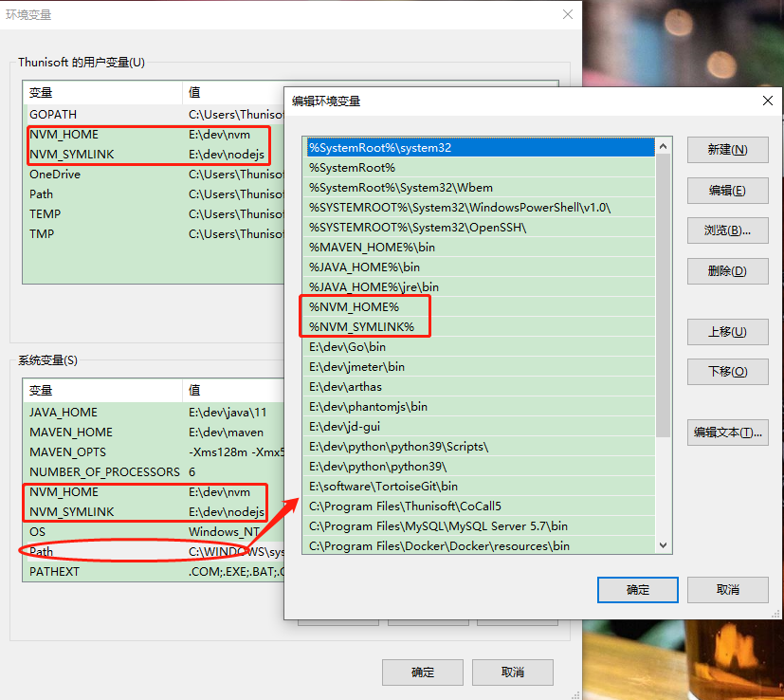784x700 pixels.
Task: Click 编辑(E) button in edit dialog
Action: pos(727,190)
